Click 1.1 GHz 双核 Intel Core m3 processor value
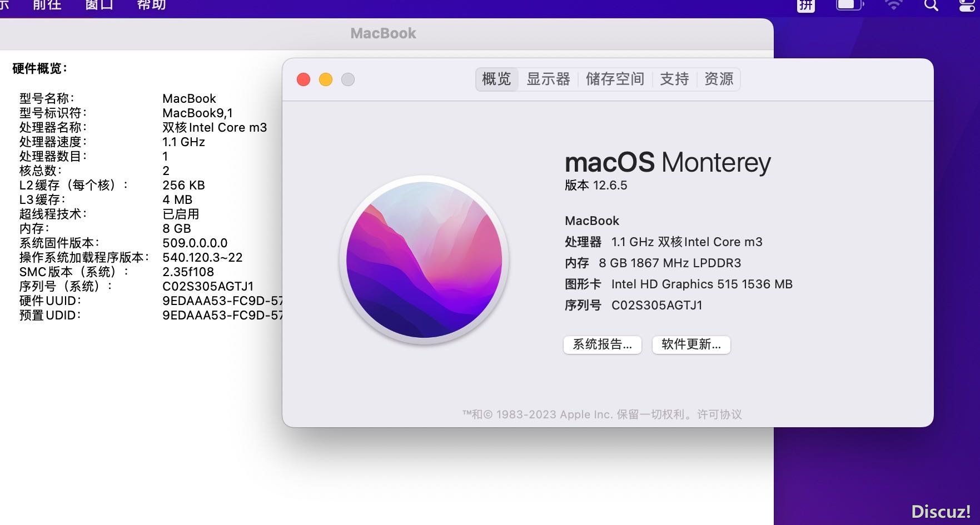Viewport: 980px width, 525px height. point(687,242)
